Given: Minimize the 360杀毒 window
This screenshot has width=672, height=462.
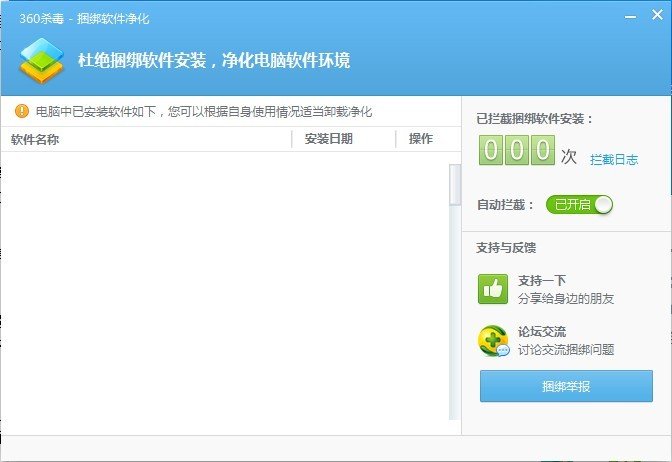Looking at the screenshot, I should 630,17.
